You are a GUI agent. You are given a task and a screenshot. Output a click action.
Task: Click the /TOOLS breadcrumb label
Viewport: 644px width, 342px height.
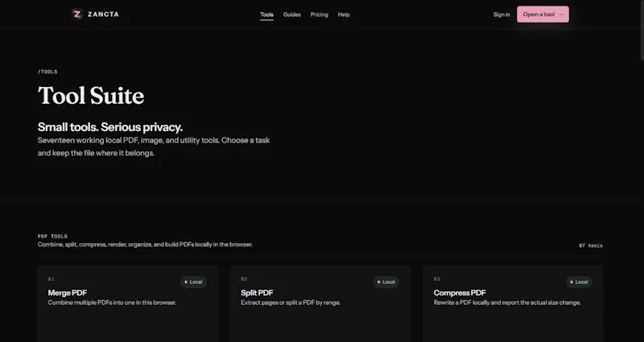pyautogui.click(x=47, y=72)
